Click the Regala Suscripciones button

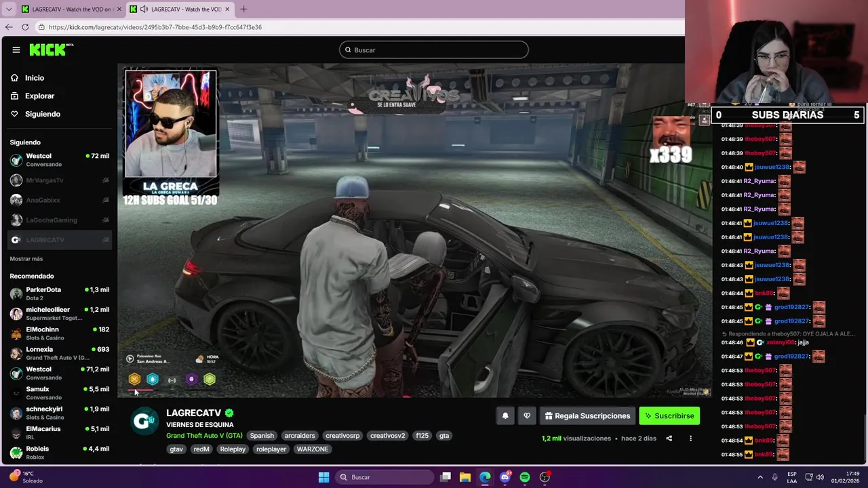[587, 416]
